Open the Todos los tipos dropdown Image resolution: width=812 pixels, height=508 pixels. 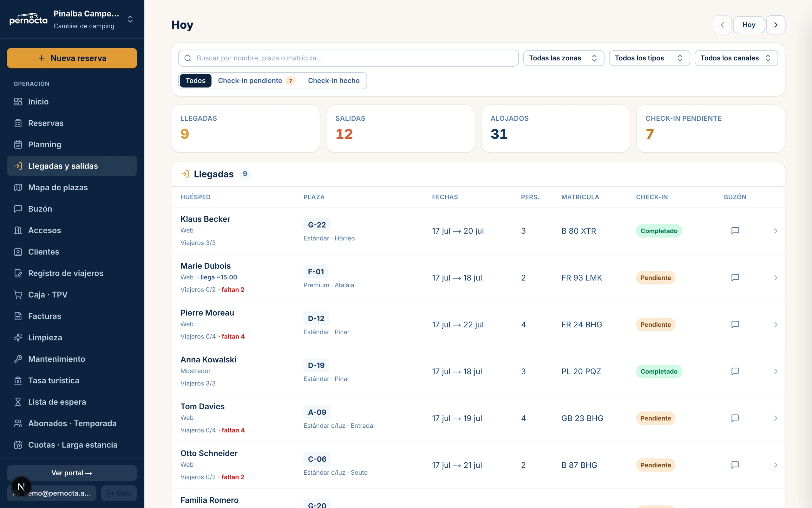tap(649, 58)
